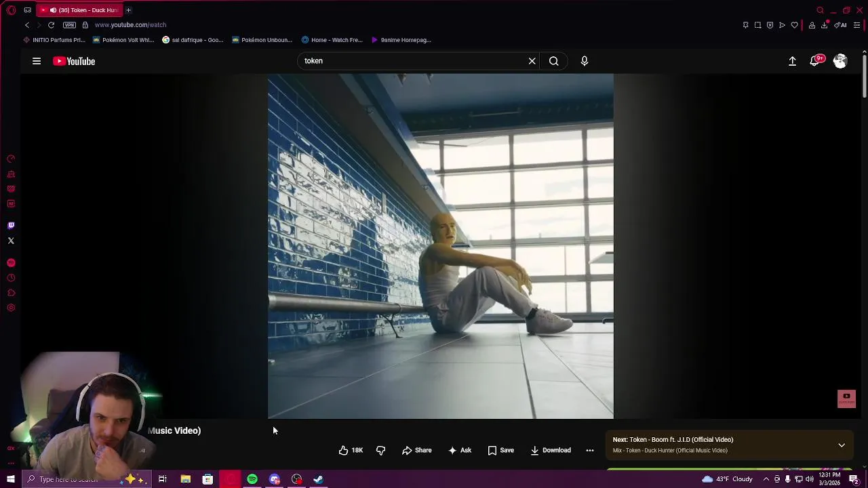Add page to bookmarks heart icon
Viewport: 868px width, 488px height.
pos(795,25)
